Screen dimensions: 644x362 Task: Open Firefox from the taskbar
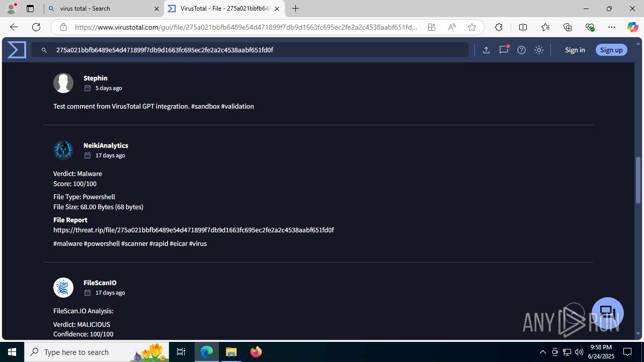click(256, 352)
